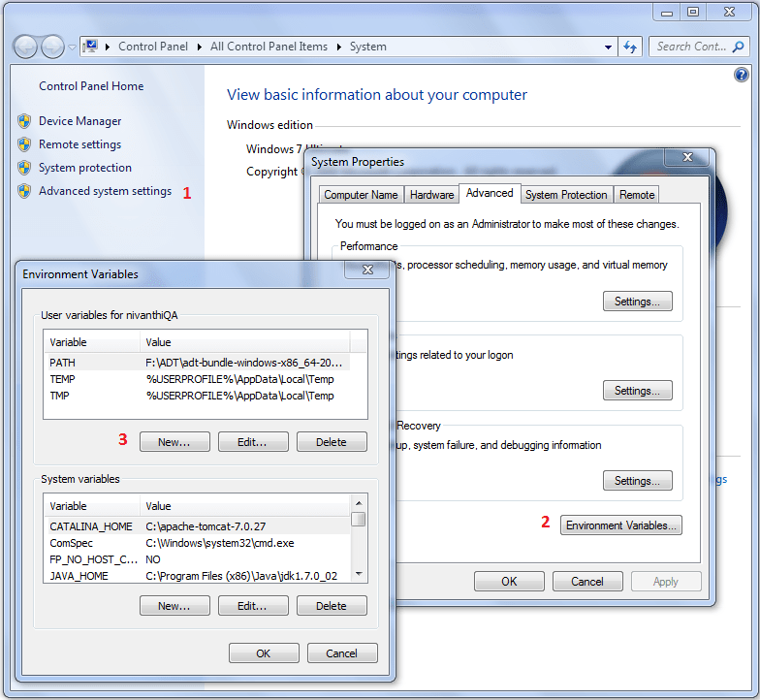Select JAVA_HOME system variable row
The image size is (760, 700).
tap(199, 576)
